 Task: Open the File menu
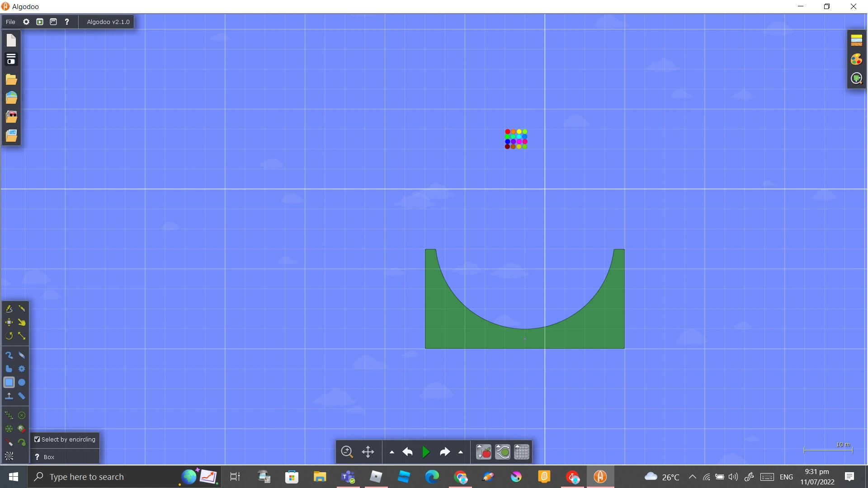pyautogui.click(x=10, y=22)
